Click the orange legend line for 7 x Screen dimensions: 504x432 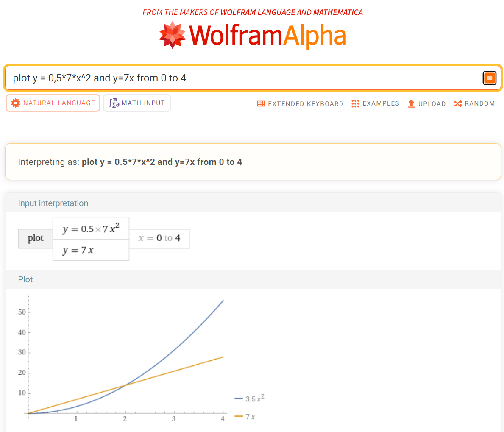click(239, 416)
